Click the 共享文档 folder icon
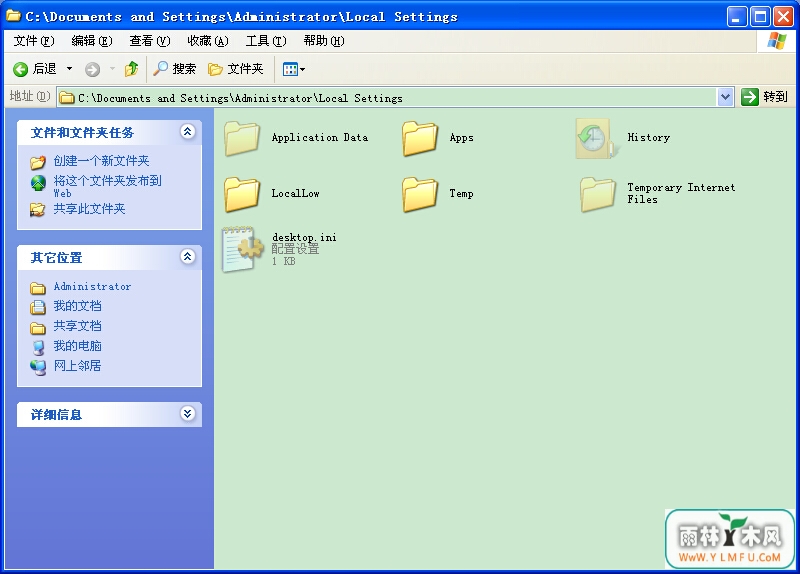The width and height of the screenshot is (800, 574). [x=38, y=327]
